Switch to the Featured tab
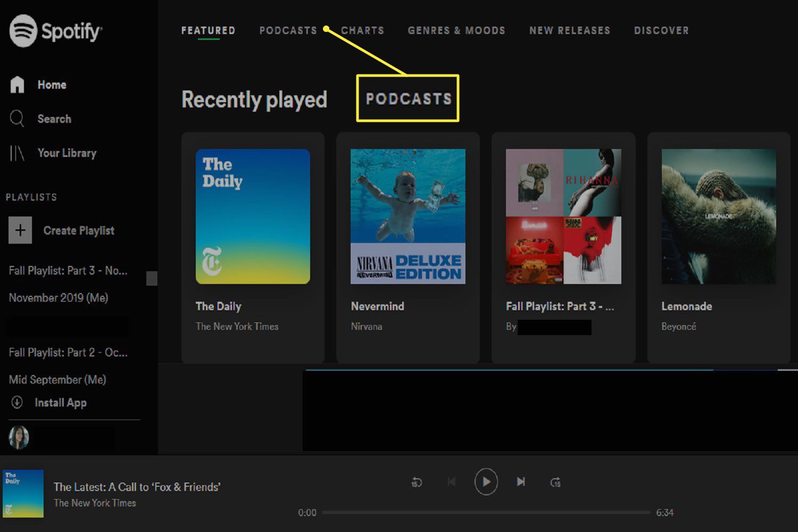 (x=208, y=30)
